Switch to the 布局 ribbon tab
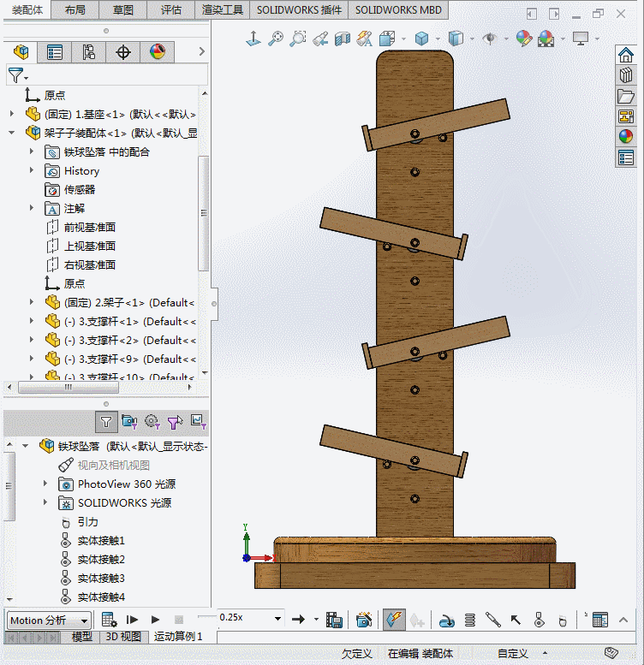This screenshot has height=665, width=644. click(x=75, y=9)
